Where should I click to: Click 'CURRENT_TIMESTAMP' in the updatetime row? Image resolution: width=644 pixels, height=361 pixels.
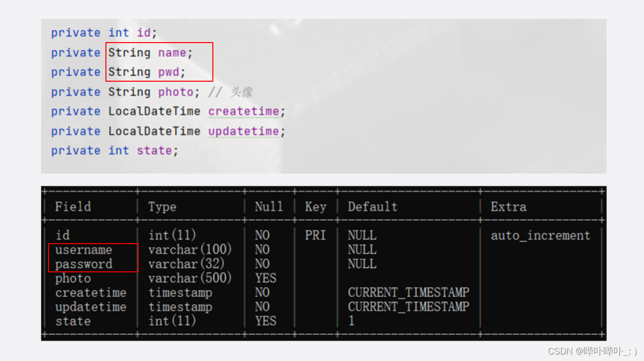(409, 307)
